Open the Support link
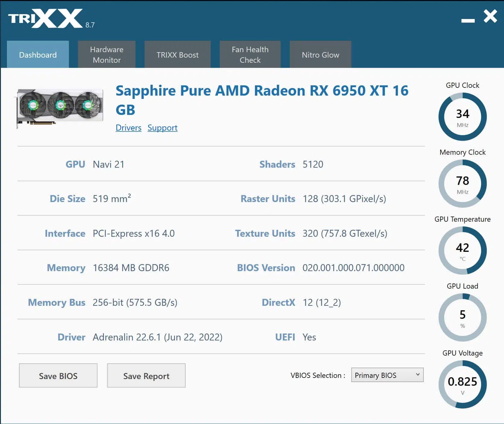504x424 pixels. coord(162,128)
